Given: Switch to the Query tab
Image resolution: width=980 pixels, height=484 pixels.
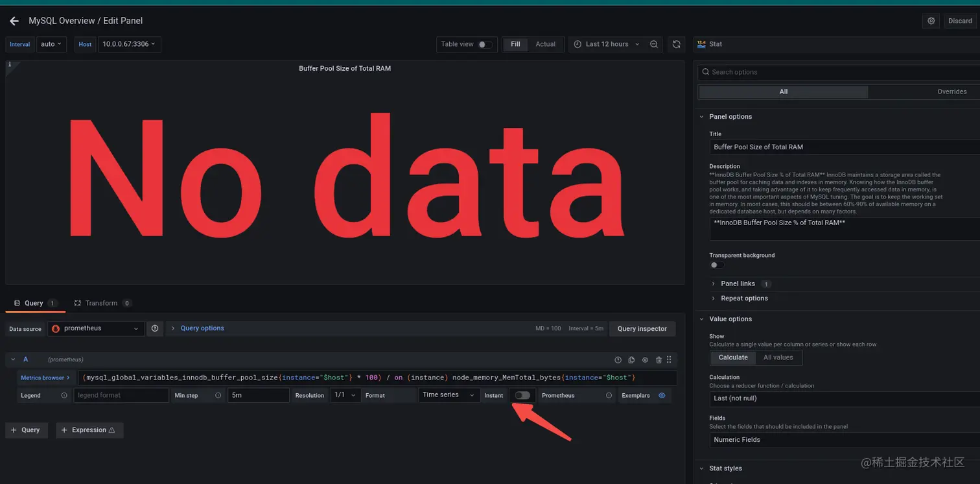Looking at the screenshot, I should 35,303.
